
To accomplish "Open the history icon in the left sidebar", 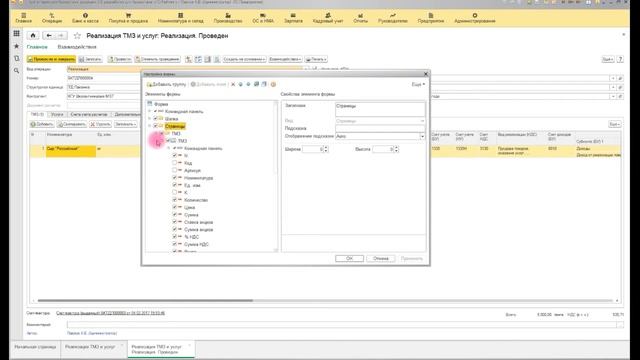I will pyautogui.click(x=16, y=58).
